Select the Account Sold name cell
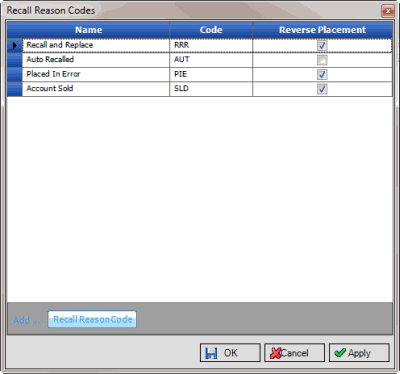 click(96, 89)
